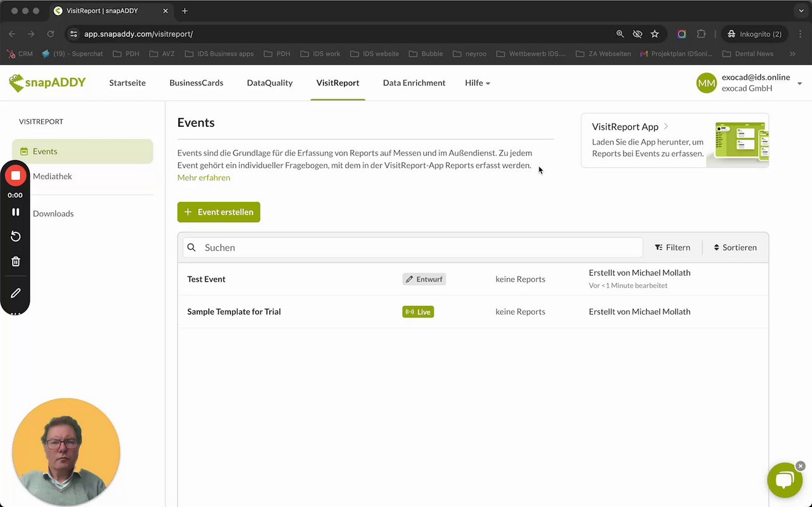This screenshot has width=812, height=507.
Task: Restart the recording with the undo icon
Action: (16, 237)
